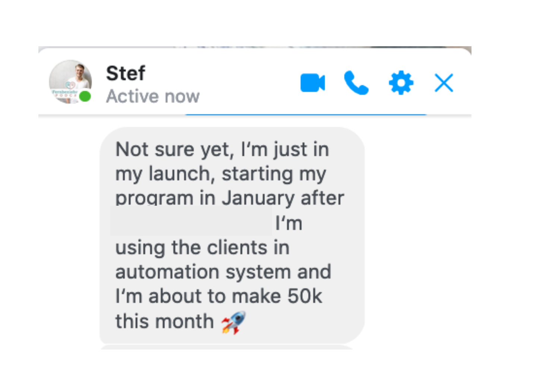Open the chat settings gear
This screenshot has height=392, width=533.
pyautogui.click(x=401, y=83)
